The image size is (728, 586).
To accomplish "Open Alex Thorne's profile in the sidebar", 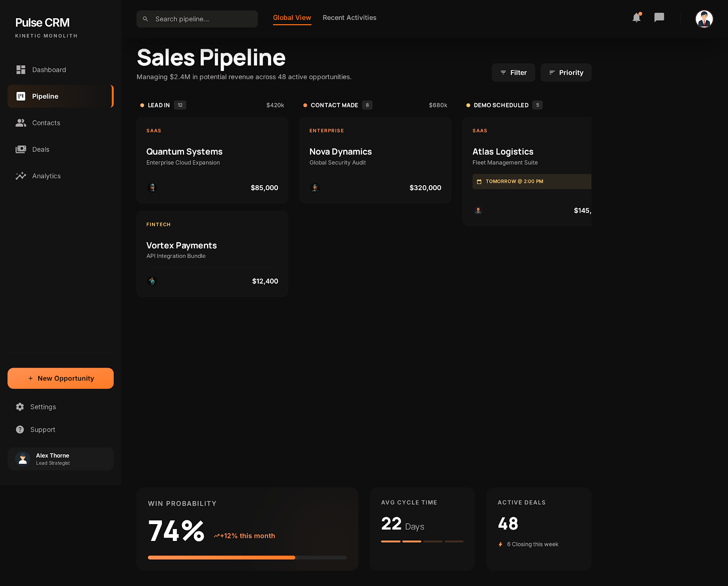I will pos(61,459).
